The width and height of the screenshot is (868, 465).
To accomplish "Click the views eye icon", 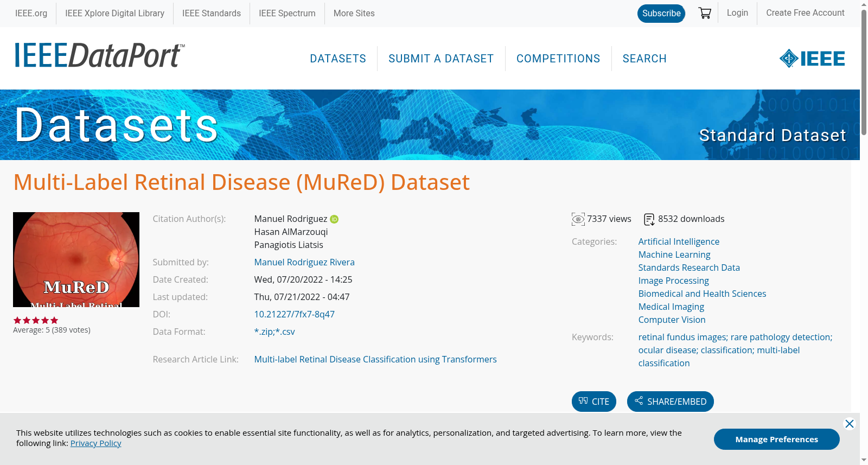I will pyautogui.click(x=578, y=219).
